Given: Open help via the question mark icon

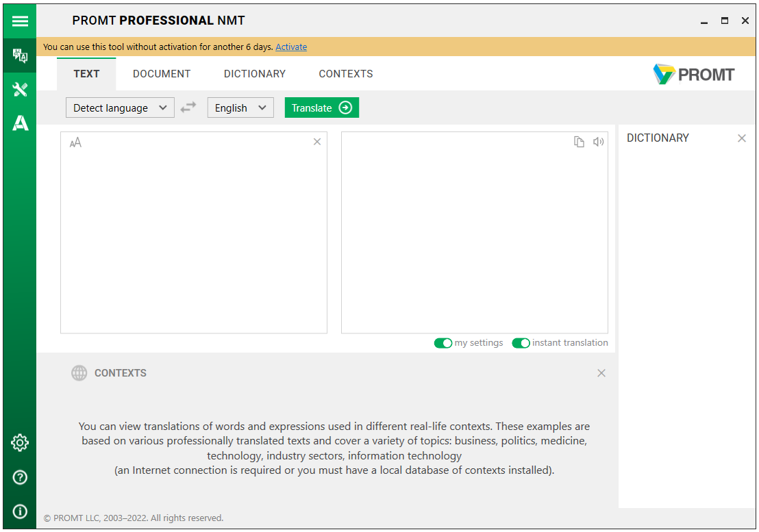Looking at the screenshot, I should tap(20, 477).
